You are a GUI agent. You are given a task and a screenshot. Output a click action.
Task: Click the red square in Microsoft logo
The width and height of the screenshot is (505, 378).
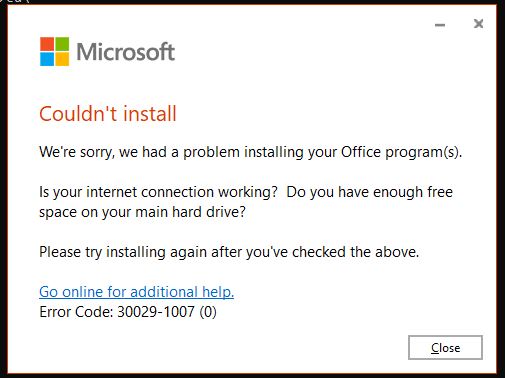47,44
